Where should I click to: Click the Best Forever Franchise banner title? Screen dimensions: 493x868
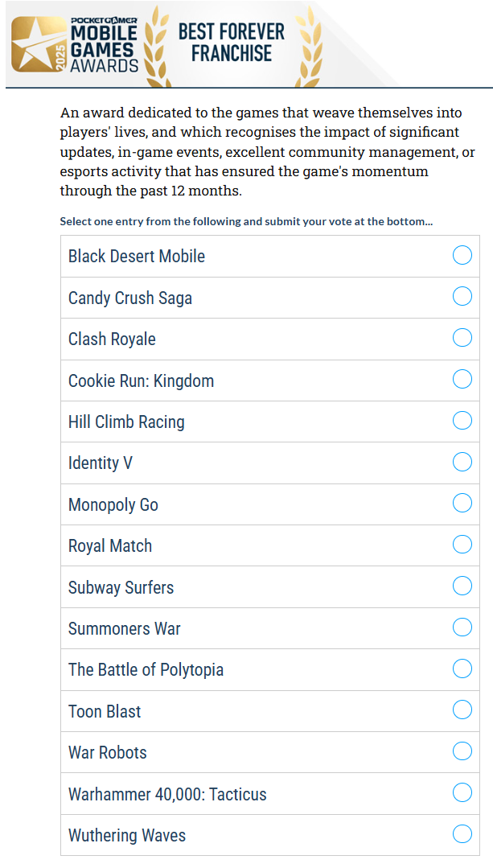[x=232, y=43]
